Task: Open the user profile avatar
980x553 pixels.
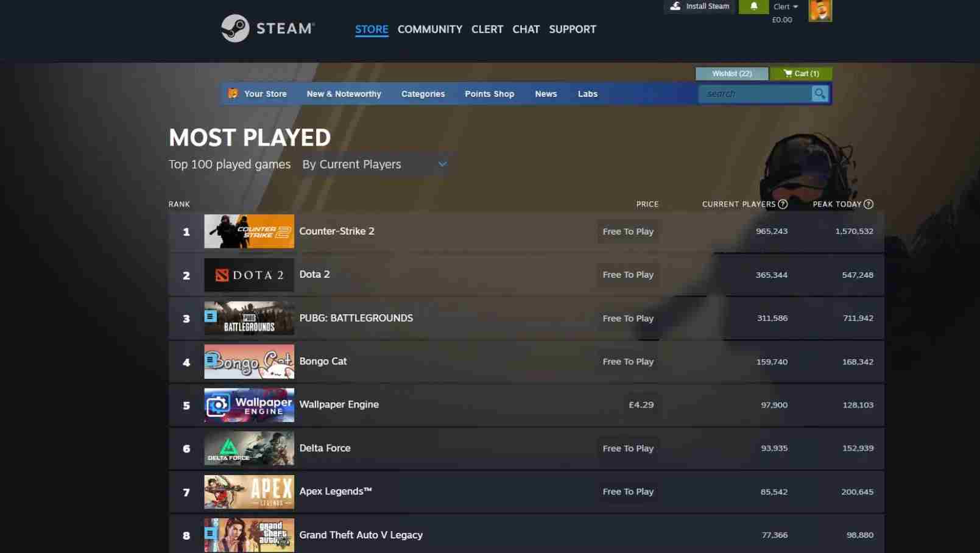Action: point(820,10)
